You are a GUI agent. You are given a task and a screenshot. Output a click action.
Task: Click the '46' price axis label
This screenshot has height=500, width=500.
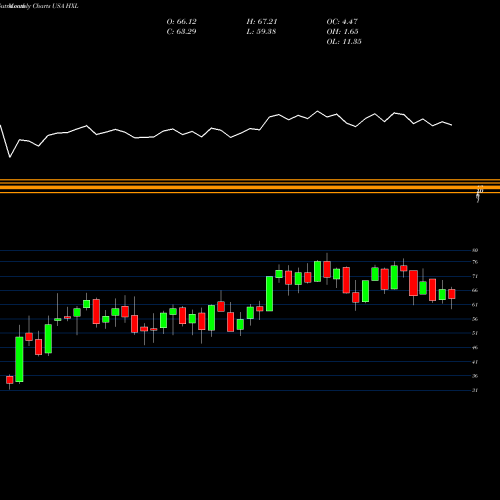pyautogui.click(x=475, y=347)
